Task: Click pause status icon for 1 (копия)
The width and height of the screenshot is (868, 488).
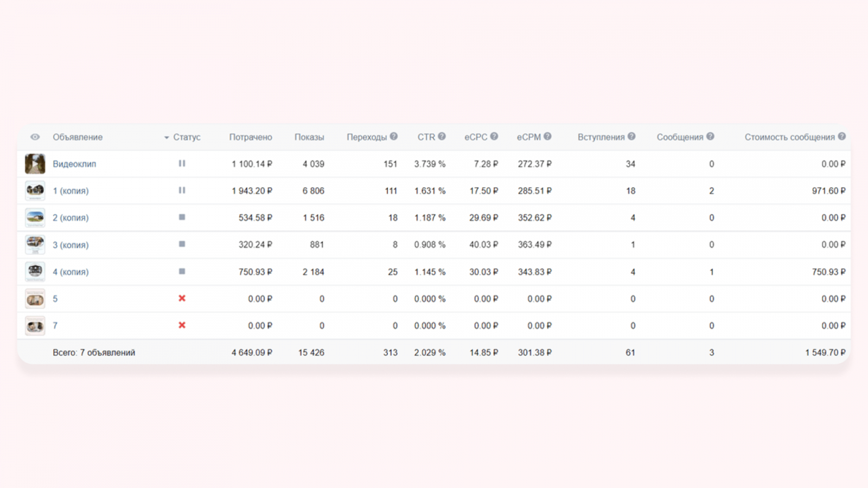Action: [182, 190]
